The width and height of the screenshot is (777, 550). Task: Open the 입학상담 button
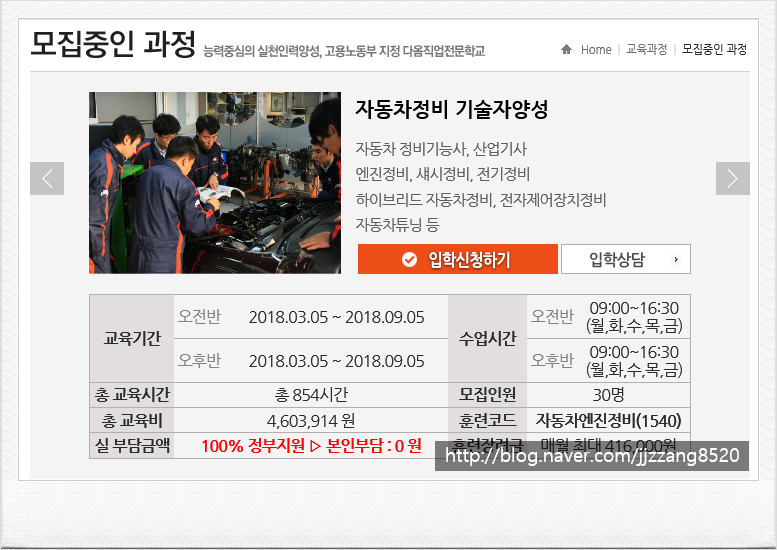(625, 259)
